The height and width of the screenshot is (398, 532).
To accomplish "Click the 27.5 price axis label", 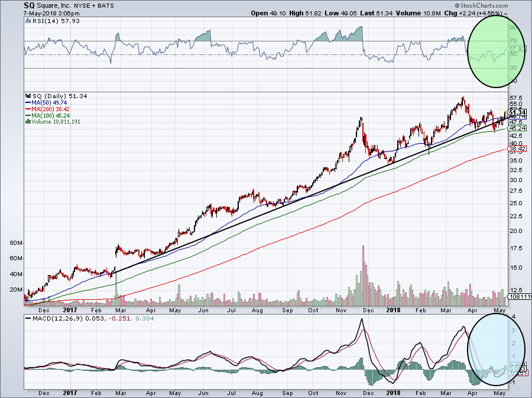I will coord(515,191).
